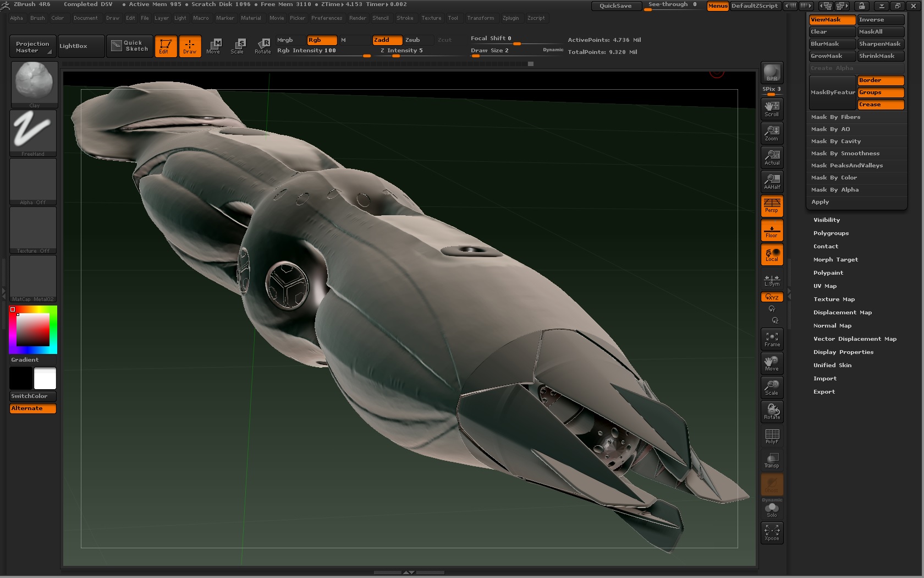The height and width of the screenshot is (578, 924).
Task: Activate the Scale mode icon
Action: coord(238,46)
